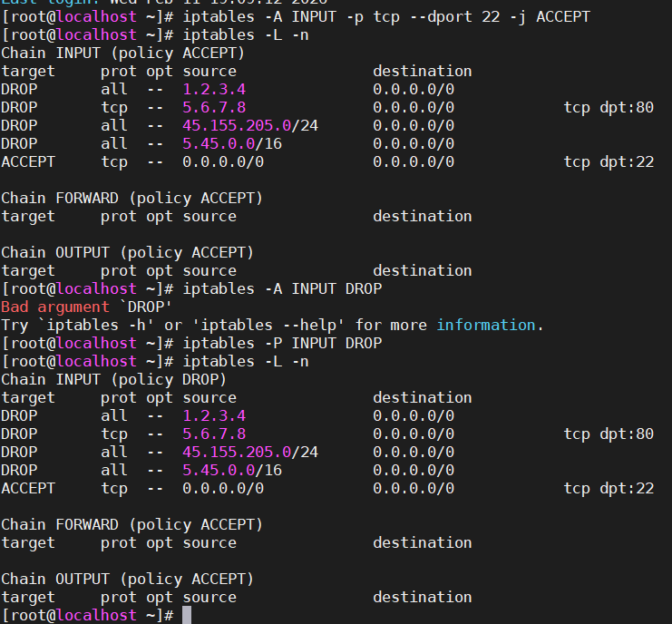Image resolution: width=672 pixels, height=624 pixels.
Task: Click 'tcp dpt:80' in the first rules listing
Action: 609,107
